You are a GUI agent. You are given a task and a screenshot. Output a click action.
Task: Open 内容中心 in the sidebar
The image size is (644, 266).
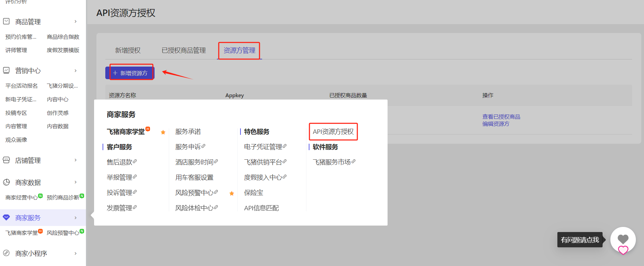pos(58,99)
